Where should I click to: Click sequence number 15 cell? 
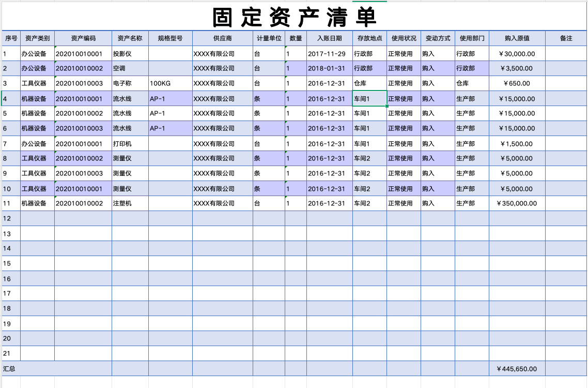(x=11, y=263)
